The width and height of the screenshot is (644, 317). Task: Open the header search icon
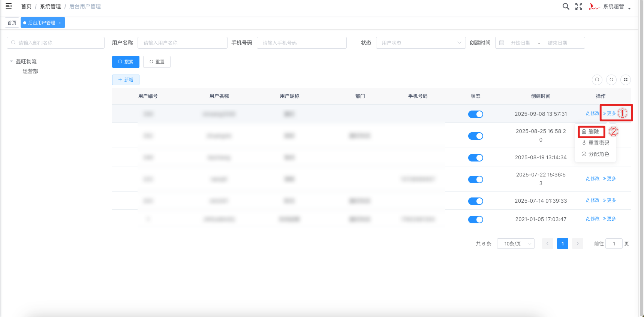click(x=566, y=6)
